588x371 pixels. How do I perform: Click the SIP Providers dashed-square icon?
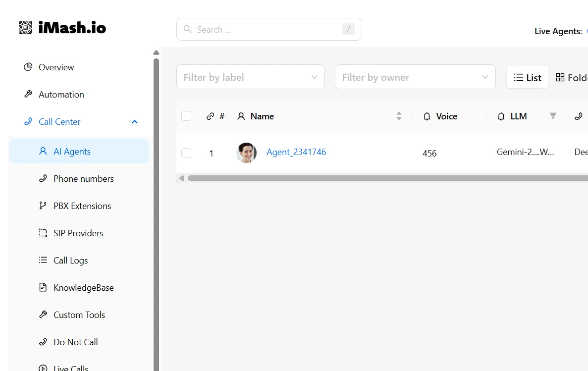click(x=43, y=233)
